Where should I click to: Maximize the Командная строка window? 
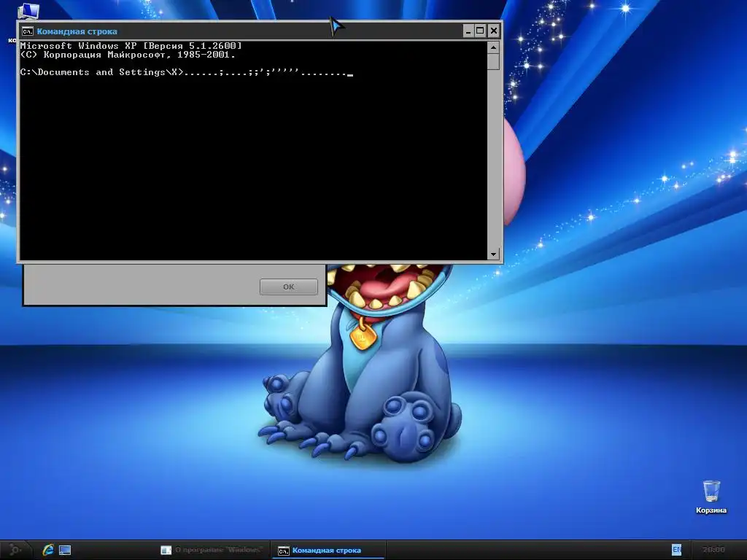pyautogui.click(x=480, y=31)
